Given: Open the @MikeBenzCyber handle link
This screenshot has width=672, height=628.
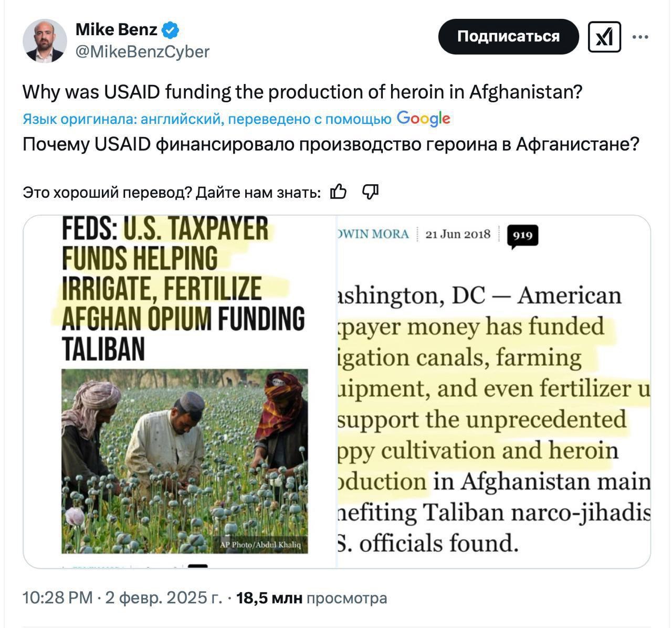Looking at the screenshot, I should pyautogui.click(x=142, y=51).
